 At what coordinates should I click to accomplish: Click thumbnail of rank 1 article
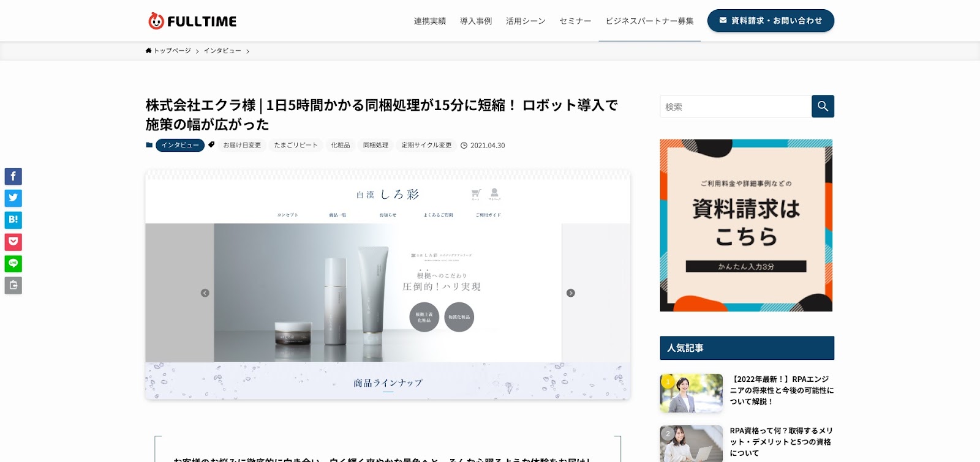tap(691, 393)
